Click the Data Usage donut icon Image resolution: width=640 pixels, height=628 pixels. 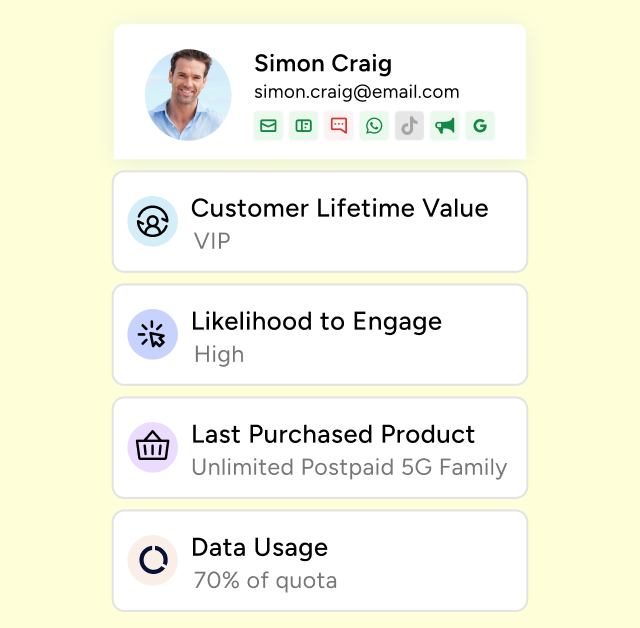pos(152,560)
